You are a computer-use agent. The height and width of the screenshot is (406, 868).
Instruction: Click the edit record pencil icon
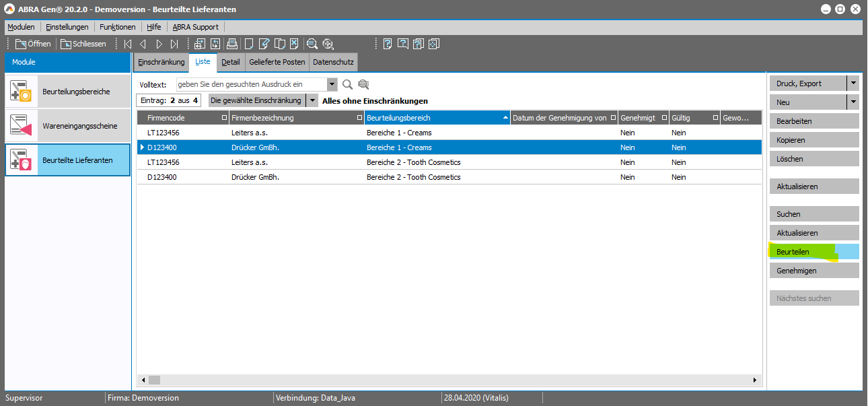click(264, 44)
